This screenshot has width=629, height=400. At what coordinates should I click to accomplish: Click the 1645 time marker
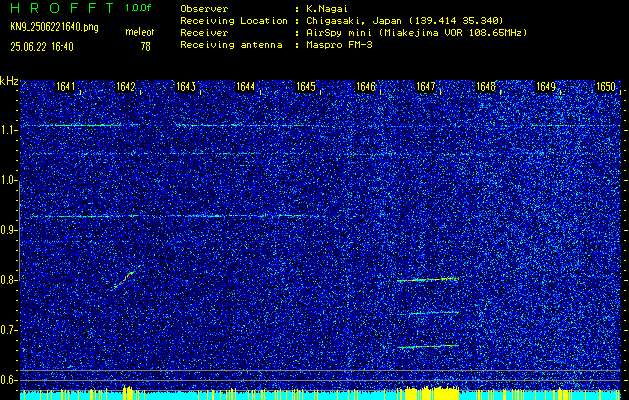(306, 87)
